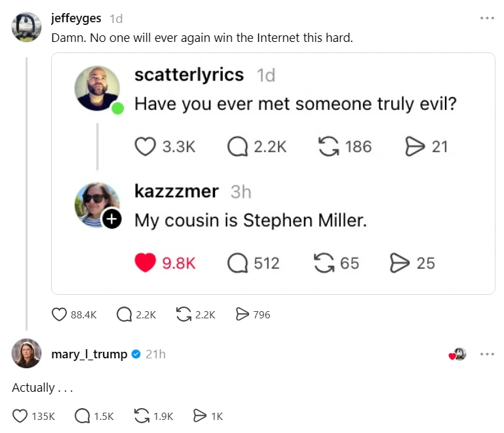Like mary_l_trump's reply
The height and width of the screenshot is (433, 504).
coord(20,416)
